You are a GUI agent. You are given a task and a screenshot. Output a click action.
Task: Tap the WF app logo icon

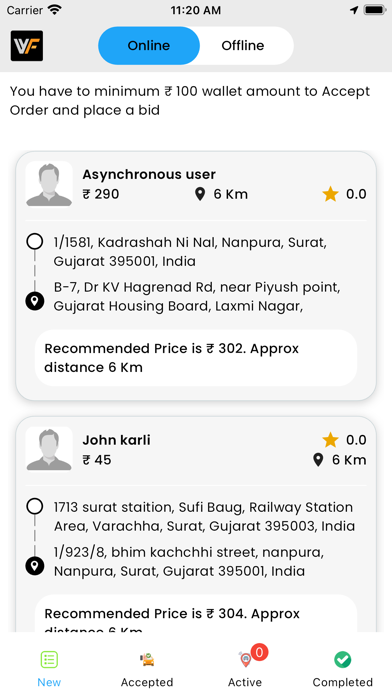(27, 46)
